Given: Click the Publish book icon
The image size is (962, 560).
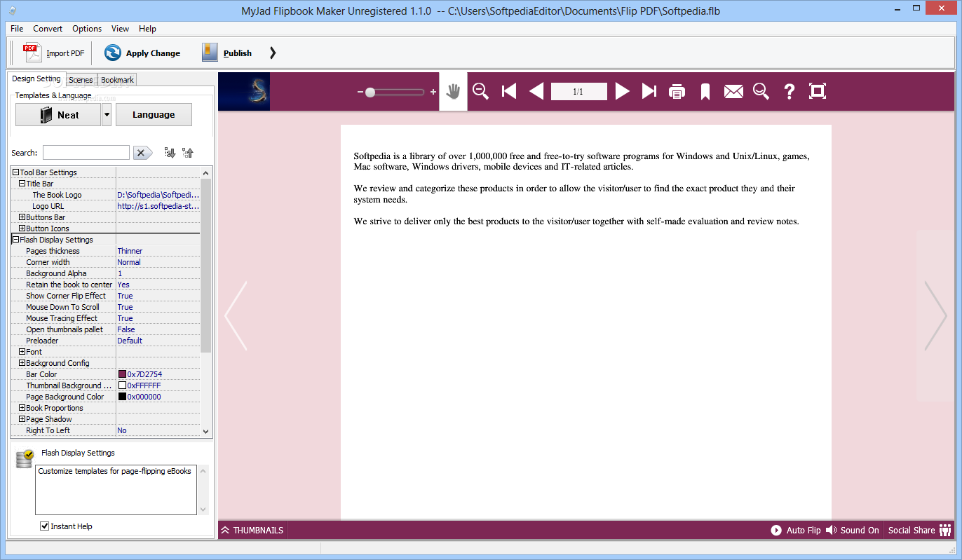Looking at the screenshot, I should point(210,53).
